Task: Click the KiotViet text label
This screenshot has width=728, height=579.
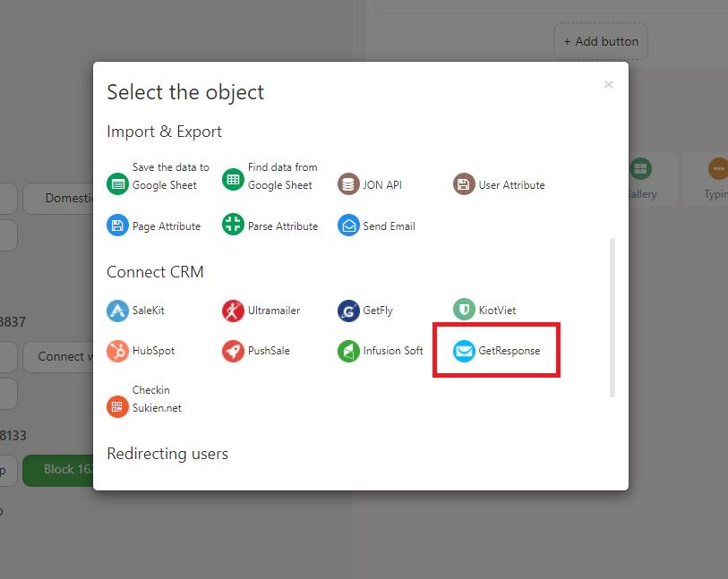Action: pos(497,311)
